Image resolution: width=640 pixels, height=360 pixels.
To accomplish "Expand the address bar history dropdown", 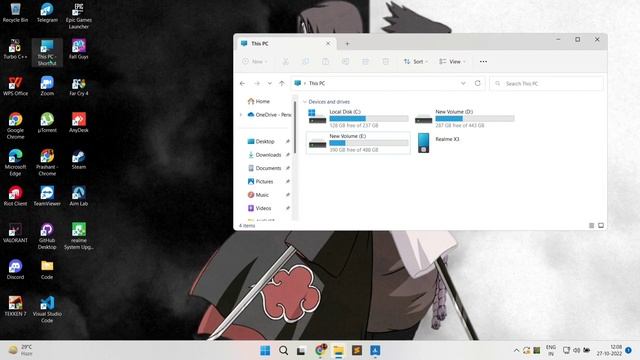I will point(463,83).
